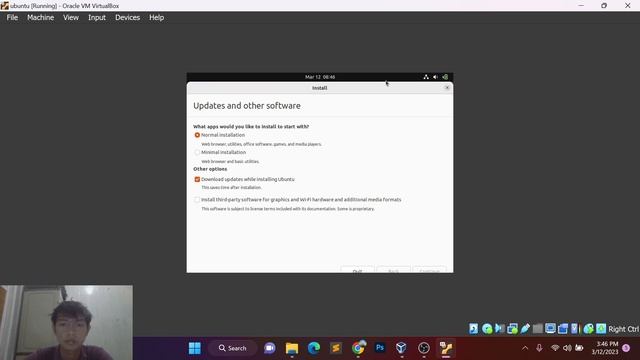Open the VirtualBox File menu
Viewport: 640px width, 360px height.
click(12, 18)
